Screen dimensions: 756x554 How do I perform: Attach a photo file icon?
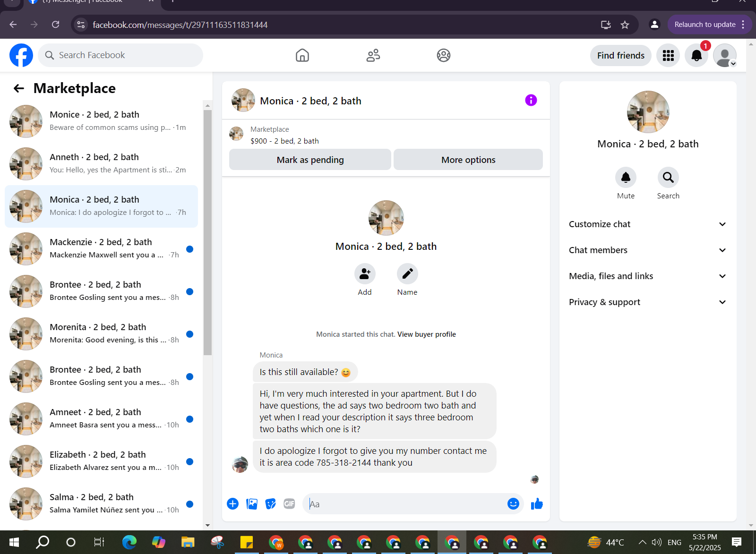[252, 504]
